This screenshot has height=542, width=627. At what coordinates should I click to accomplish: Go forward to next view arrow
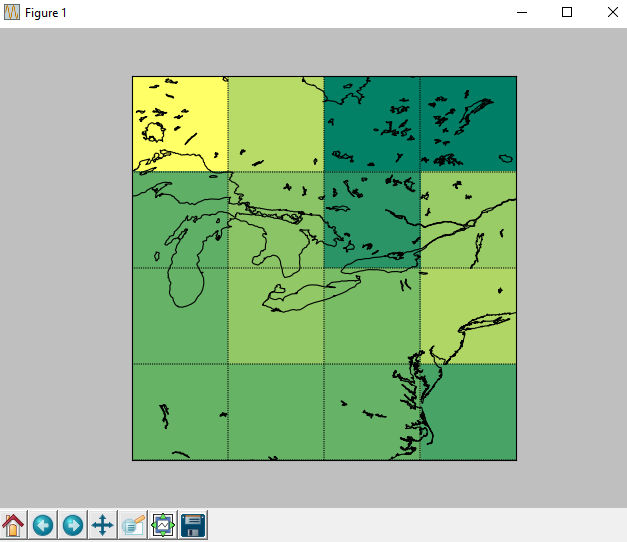(73, 525)
